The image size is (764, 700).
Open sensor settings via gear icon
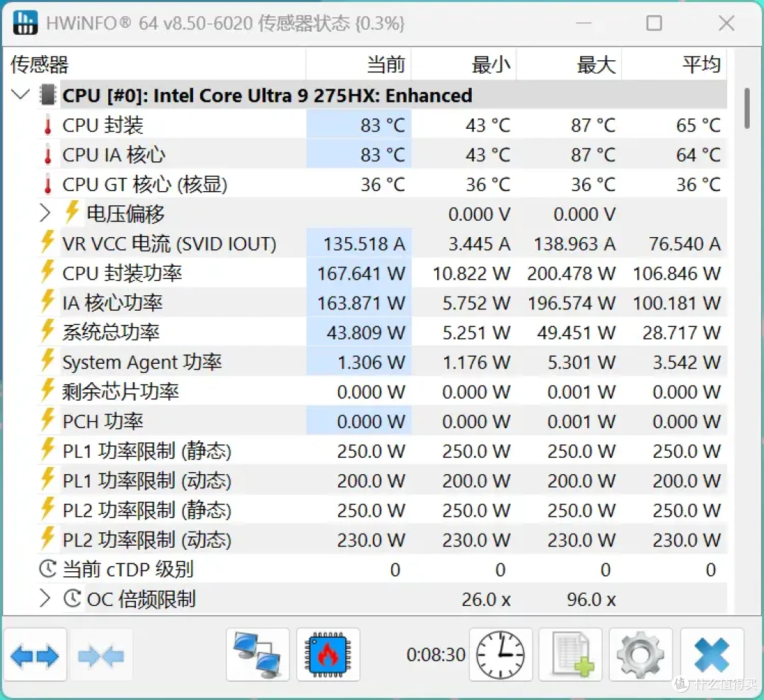(641, 655)
